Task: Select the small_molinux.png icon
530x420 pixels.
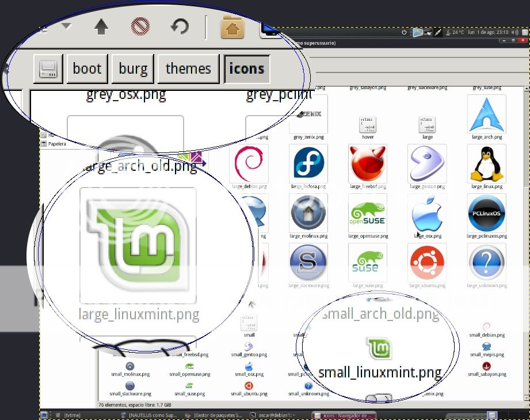Action: (x=130, y=366)
